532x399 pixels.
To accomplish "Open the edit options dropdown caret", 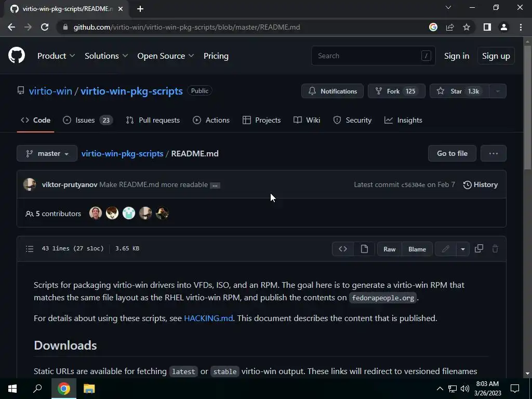I will click(x=463, y=249).
